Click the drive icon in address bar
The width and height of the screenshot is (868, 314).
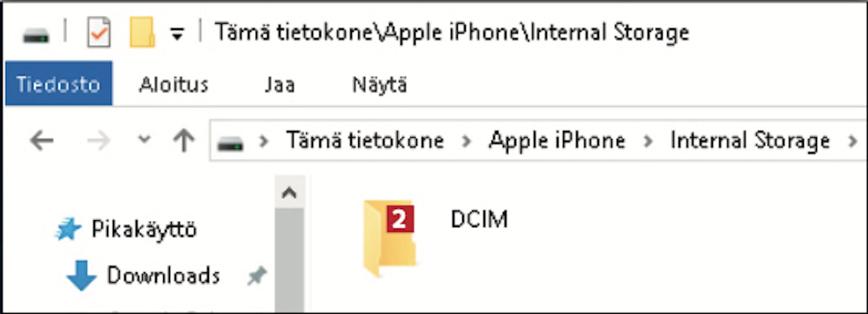click(230, 143)
